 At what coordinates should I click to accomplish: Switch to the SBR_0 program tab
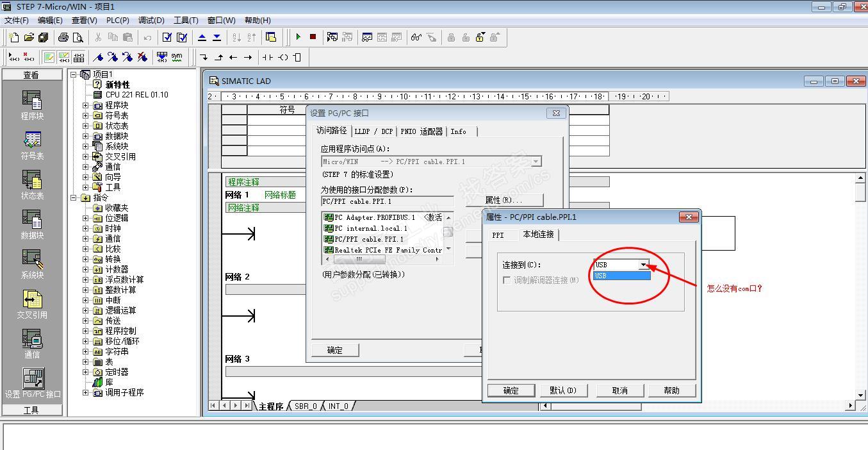pos(306,406)
